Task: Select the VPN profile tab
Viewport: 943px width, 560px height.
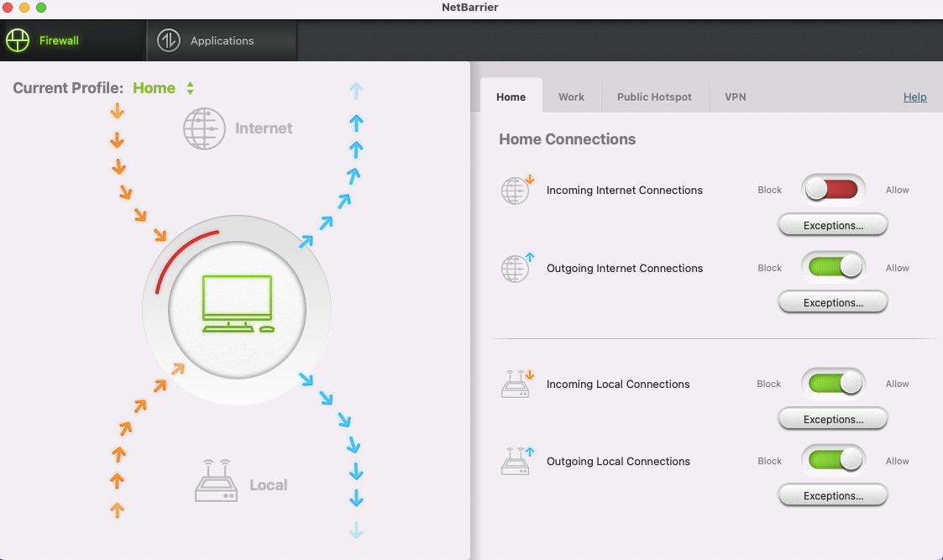Action: click(x=736, y=97)
